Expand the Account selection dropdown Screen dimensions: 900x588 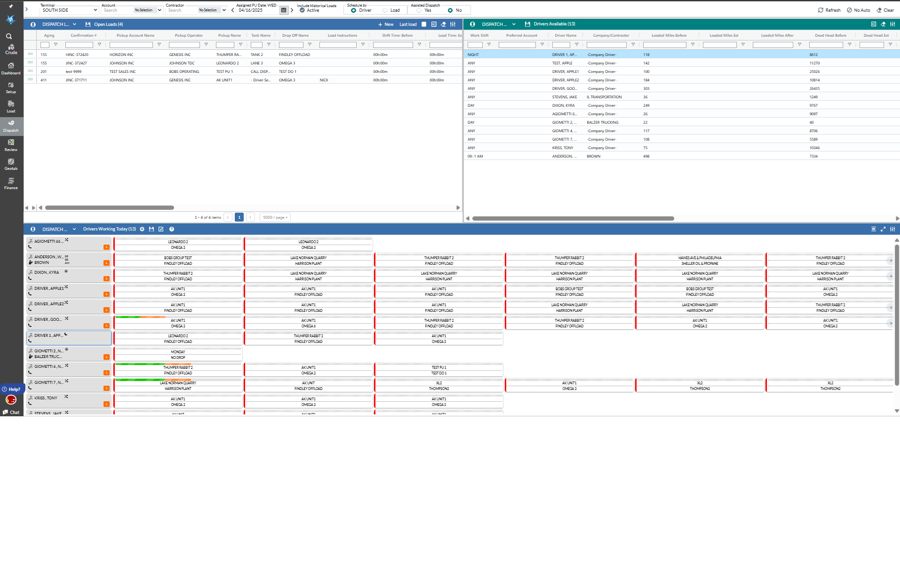click(159, 10)
